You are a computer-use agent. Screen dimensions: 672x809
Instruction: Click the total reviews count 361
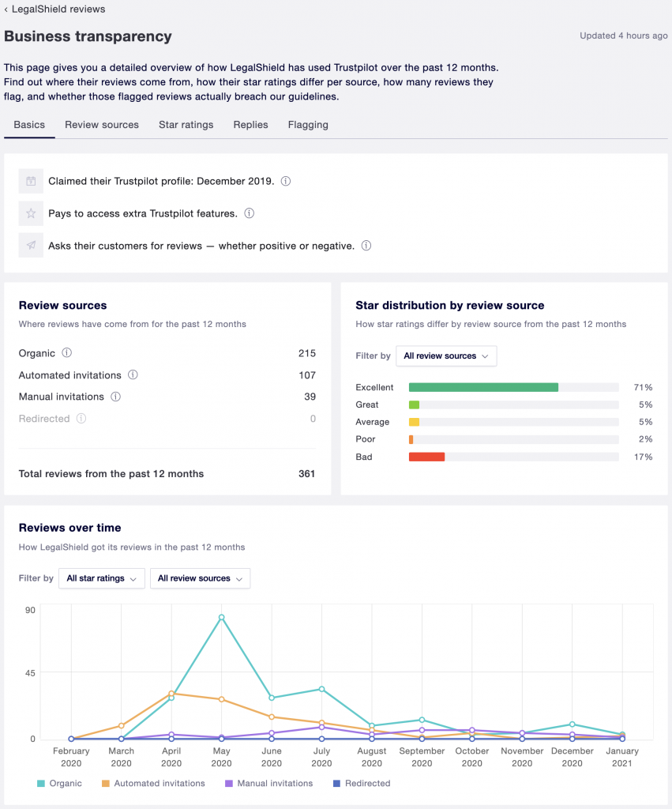coord(307,474)
